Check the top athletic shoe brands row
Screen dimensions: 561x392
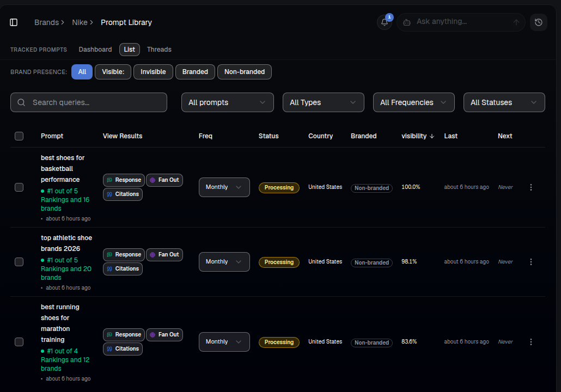point(19,262)
